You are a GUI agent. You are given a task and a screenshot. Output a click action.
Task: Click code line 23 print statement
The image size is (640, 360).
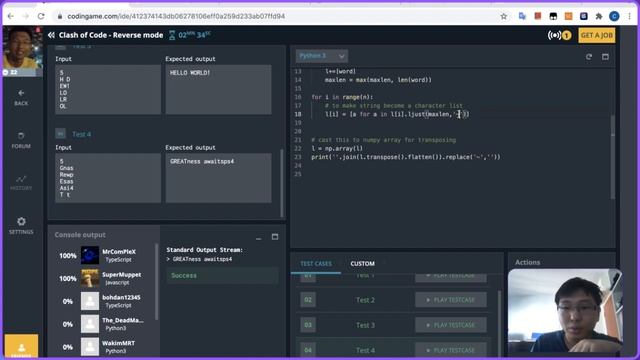[406, 157]
